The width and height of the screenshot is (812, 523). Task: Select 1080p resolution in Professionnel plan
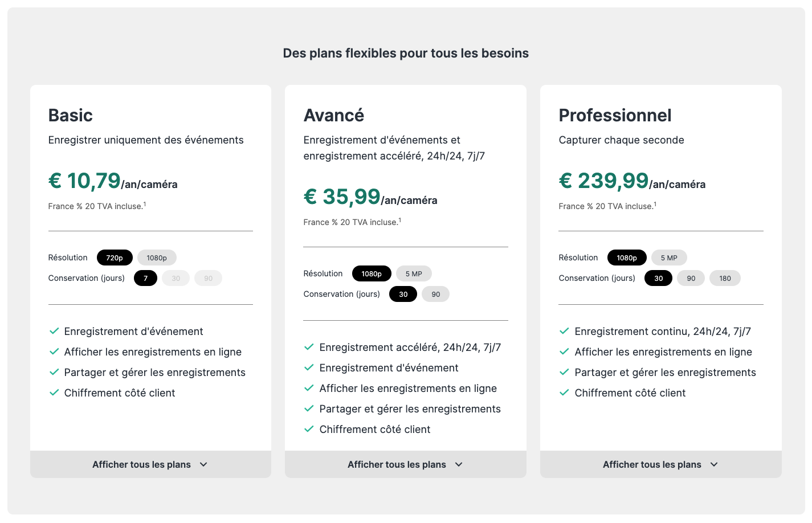(x=627, y=258)
